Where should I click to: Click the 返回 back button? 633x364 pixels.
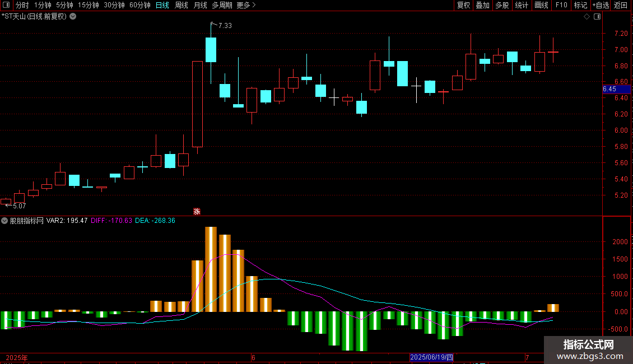pos(621,5)
